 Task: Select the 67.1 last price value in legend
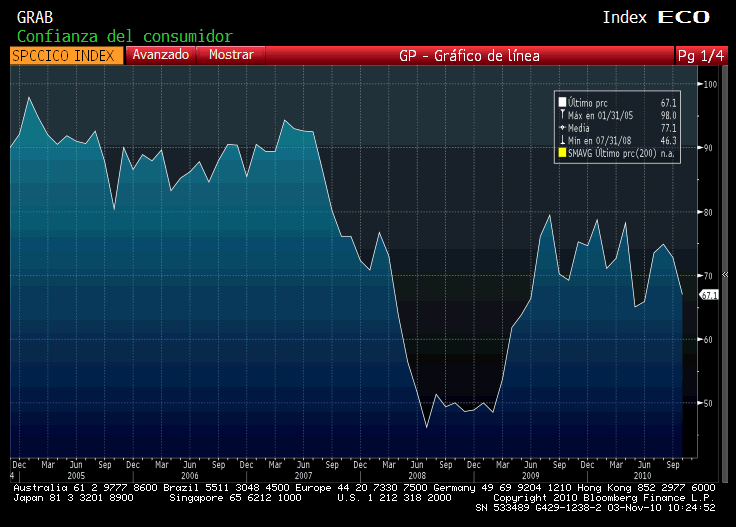[668, 103]
